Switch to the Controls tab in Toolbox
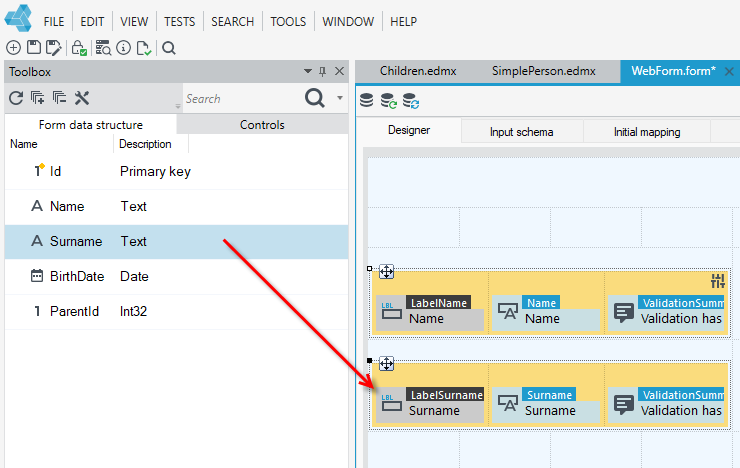The image size is (740, 468). 262,125
